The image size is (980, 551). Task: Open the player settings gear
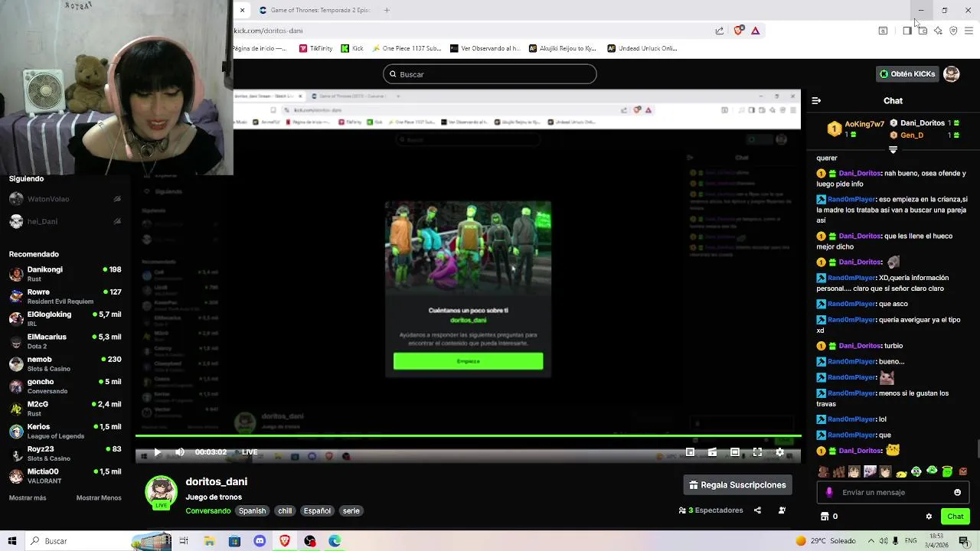[x=780, y=452]
